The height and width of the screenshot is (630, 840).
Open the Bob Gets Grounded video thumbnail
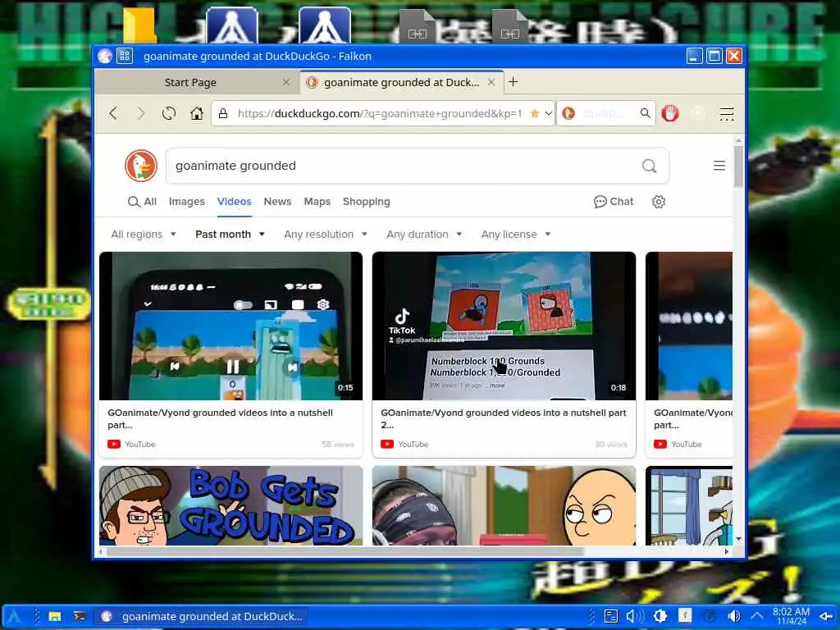[231, 505]
